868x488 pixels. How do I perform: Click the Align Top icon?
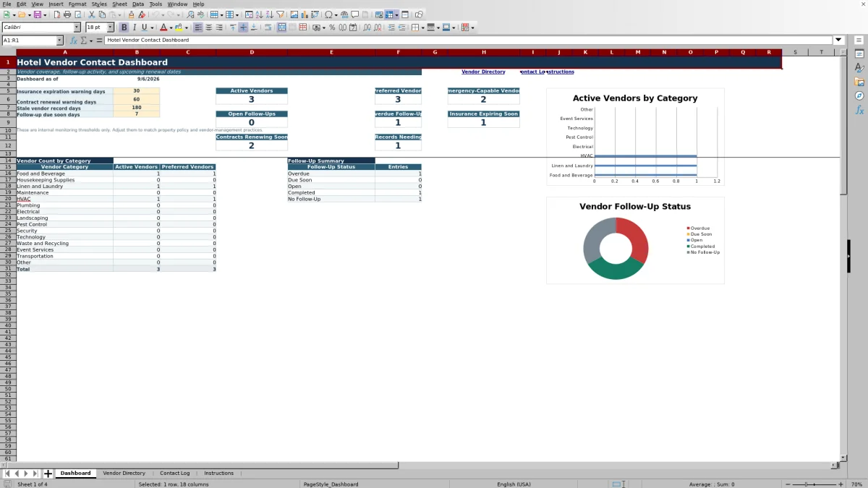tap(232, 27)
